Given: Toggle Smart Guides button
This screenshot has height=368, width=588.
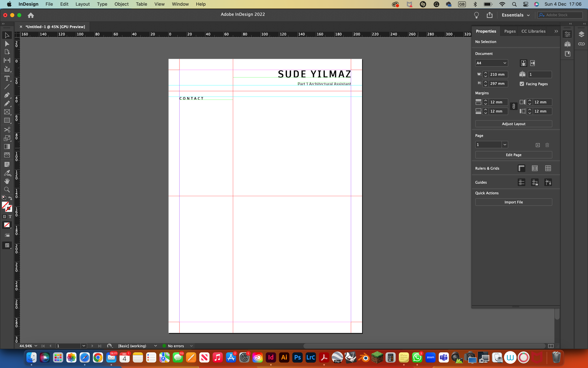Looking at the screenshot, I should click(x=548, y=182).
